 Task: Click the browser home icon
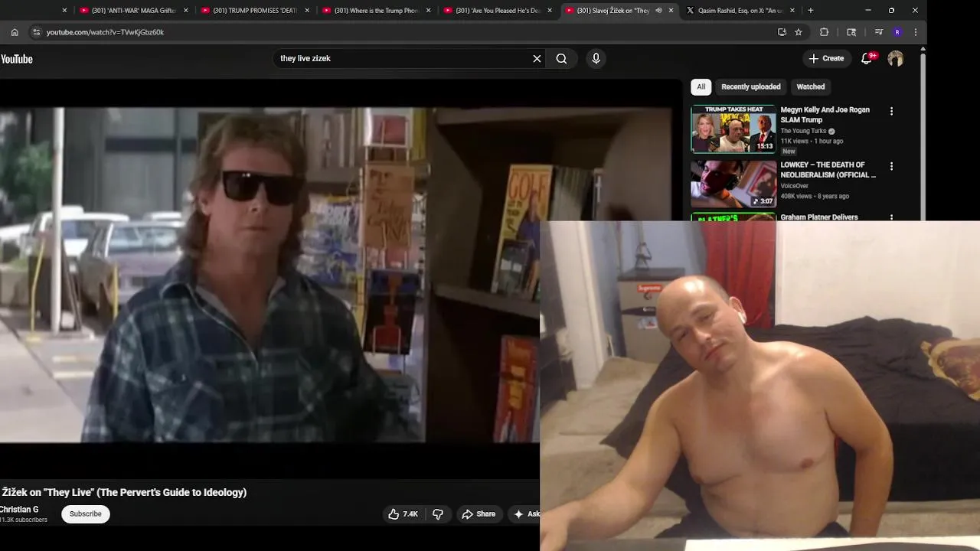pos(15,32)
